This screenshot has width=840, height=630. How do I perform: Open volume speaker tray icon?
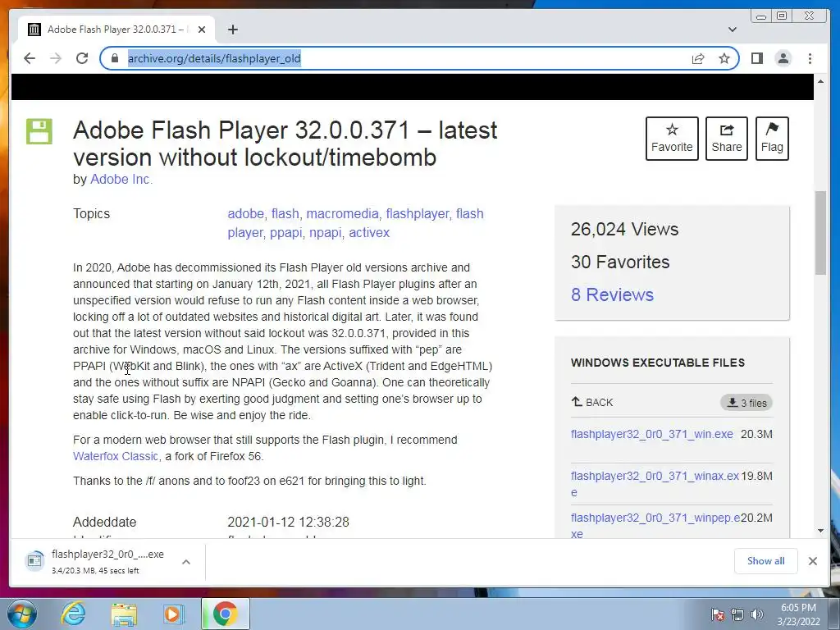pos(756,614)
